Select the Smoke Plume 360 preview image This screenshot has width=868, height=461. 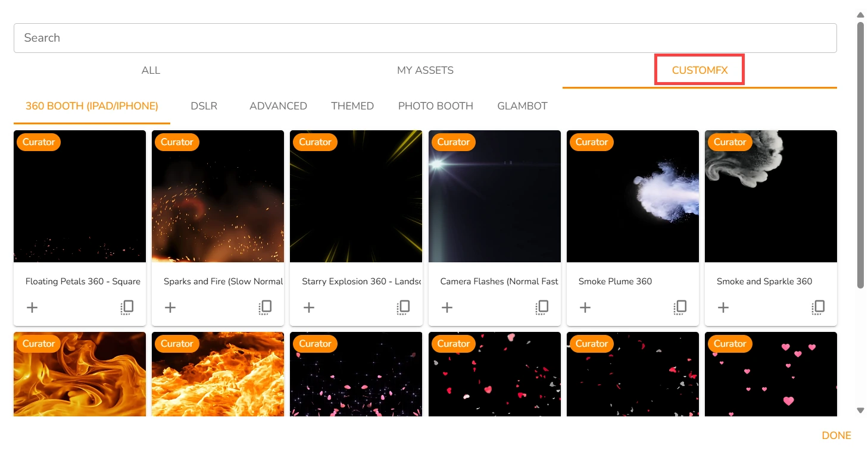point(633,196)
